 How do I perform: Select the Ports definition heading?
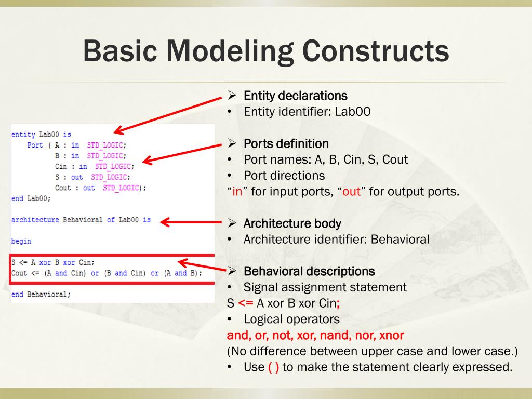point(286,143)
